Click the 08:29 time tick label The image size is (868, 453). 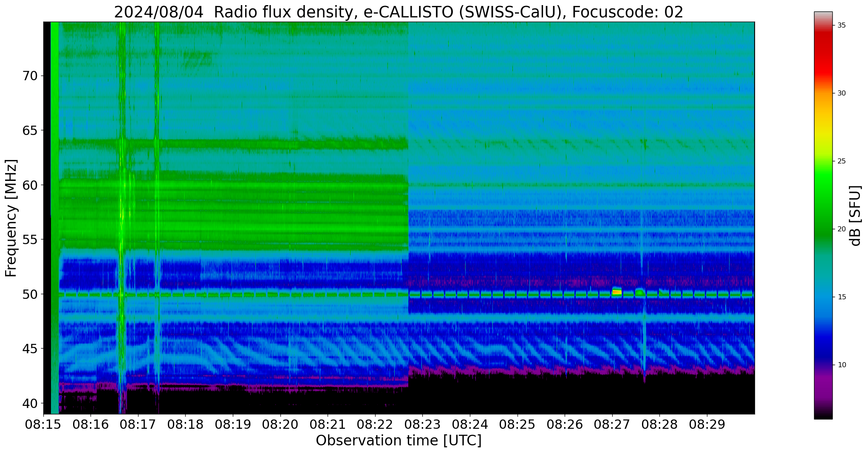coord(707,424)
